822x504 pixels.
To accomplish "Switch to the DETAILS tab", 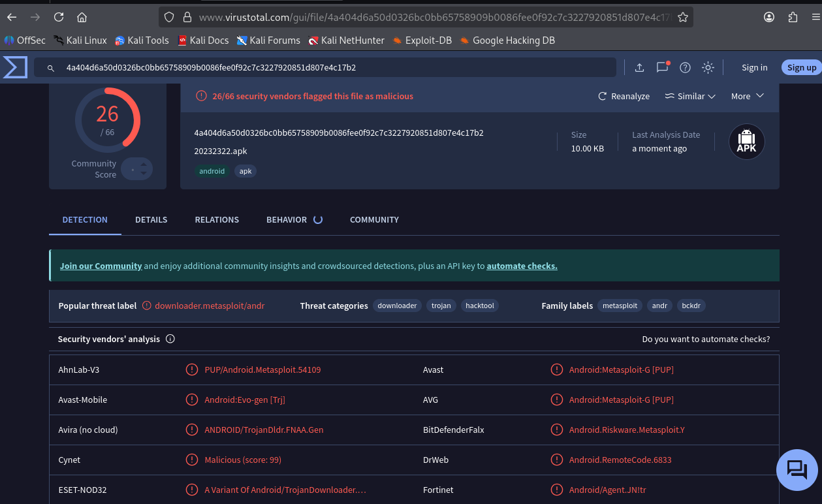I will (151, 219).
